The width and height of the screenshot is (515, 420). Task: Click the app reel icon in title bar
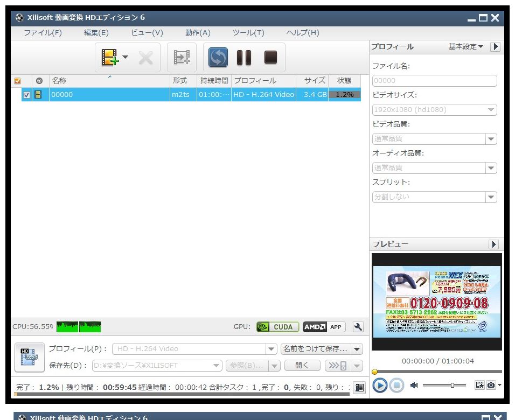(20, 17)
